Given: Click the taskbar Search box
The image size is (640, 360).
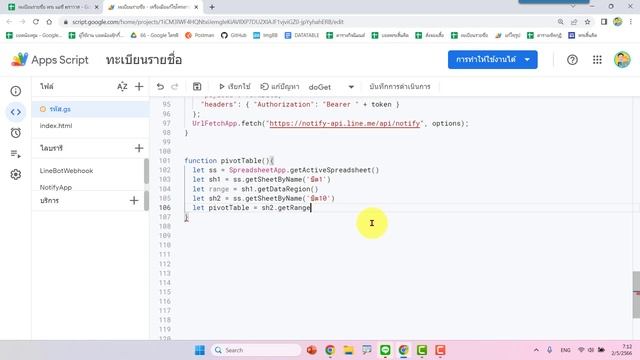Looking at the screenshot, I should (x=256, y=350).
